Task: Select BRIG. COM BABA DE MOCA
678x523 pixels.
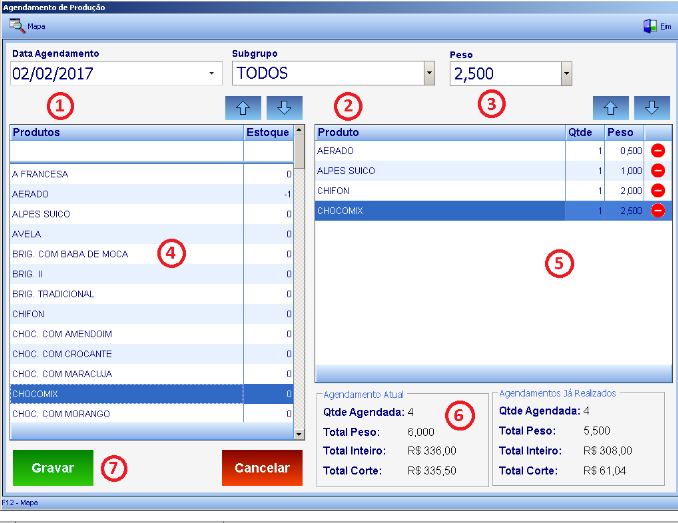Action: click(x=151, y=254)
